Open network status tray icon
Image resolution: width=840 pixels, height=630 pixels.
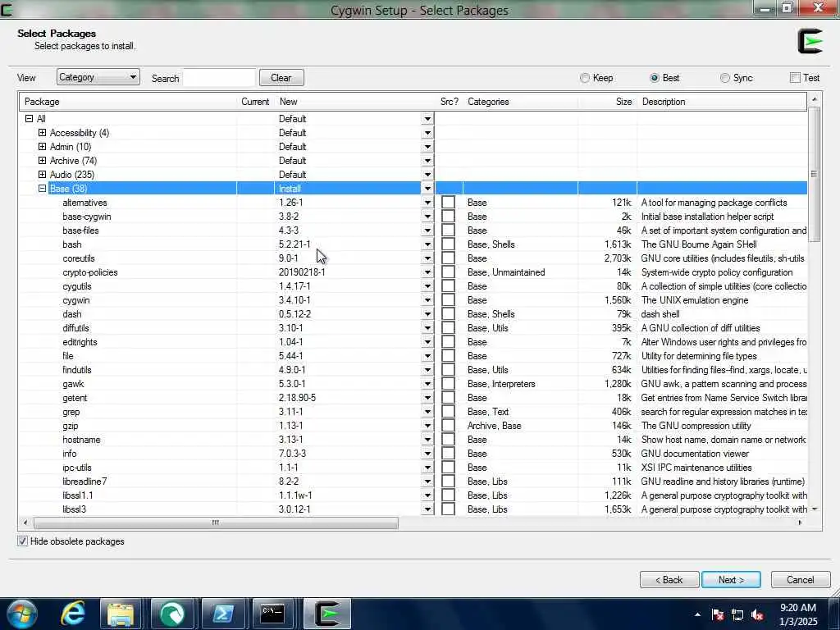pyautogui.click(x=737, y=615)
